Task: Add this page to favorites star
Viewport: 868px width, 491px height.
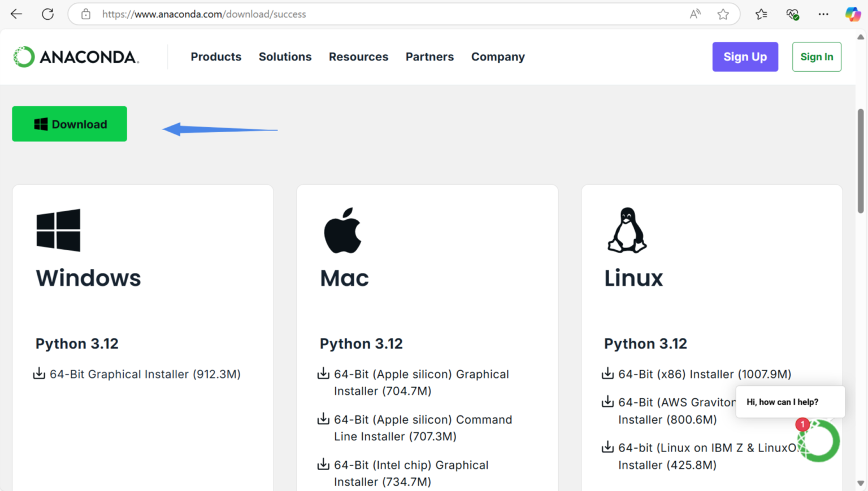Action: pyautogui.click(x=723, y=14)
